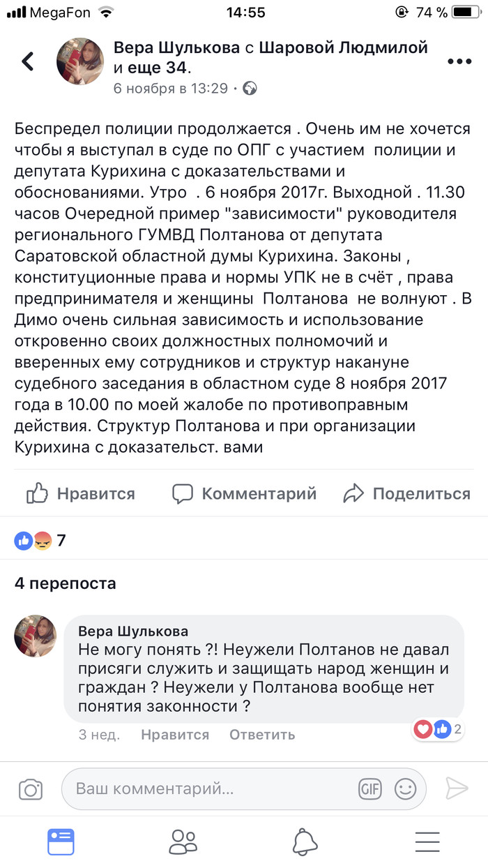Open the three-dots post options menu

click(x=459, y=61)
